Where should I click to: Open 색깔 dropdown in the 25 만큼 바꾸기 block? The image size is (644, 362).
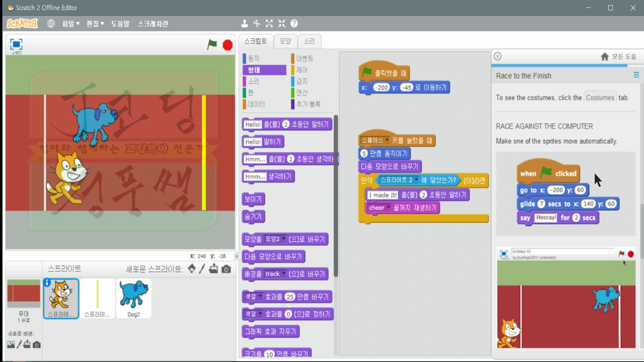click(x=254, y=297)
